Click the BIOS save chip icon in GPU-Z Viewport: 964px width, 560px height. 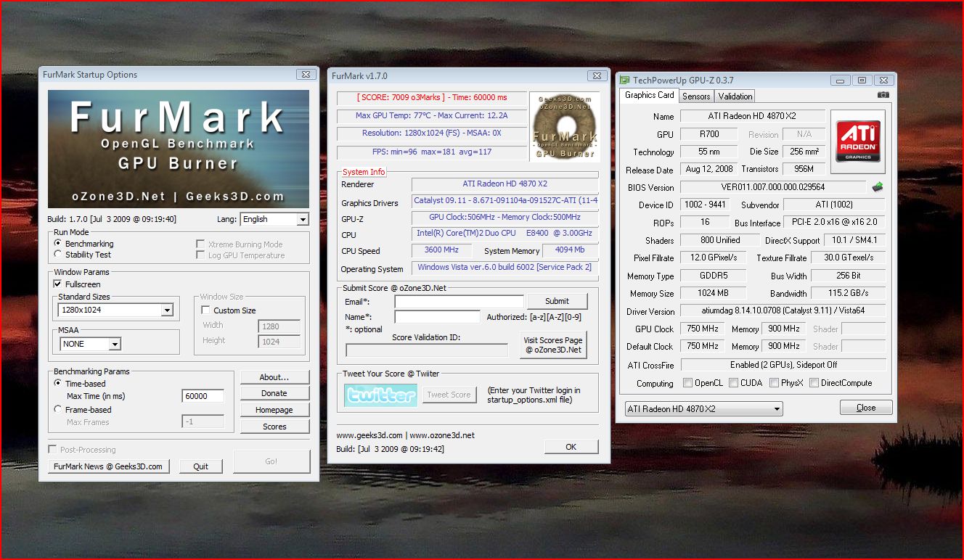pyautogui.click(x=878, y=187)
